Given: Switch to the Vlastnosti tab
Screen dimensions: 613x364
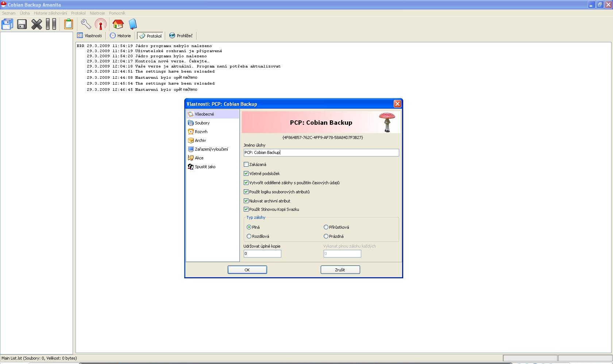Looking at the screenshot, I should tap(90, 36).
